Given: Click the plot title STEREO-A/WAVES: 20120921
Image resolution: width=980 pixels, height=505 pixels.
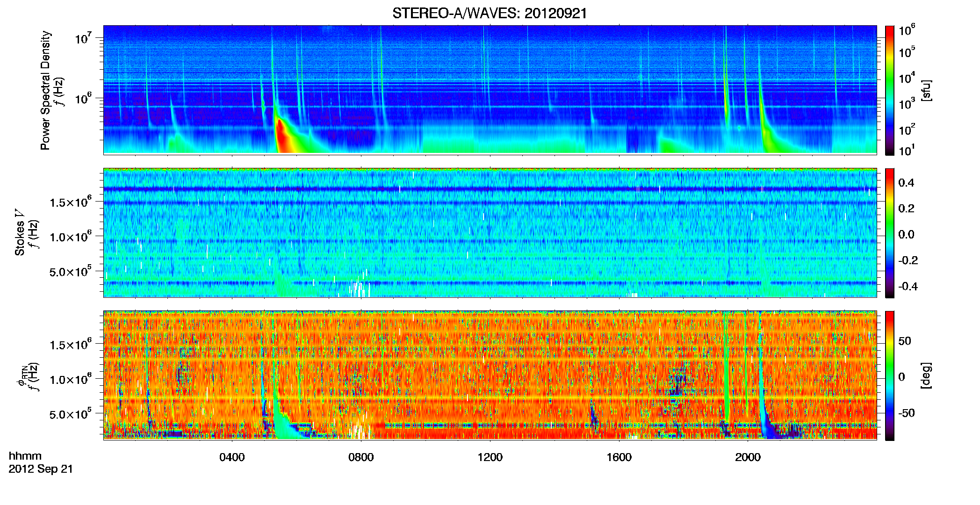Looking at the screenshot, I should [x=490, y=13].
